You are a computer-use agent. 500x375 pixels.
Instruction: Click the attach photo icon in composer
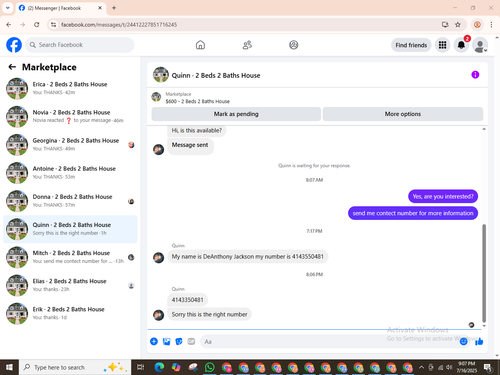(x=166, y=341)
